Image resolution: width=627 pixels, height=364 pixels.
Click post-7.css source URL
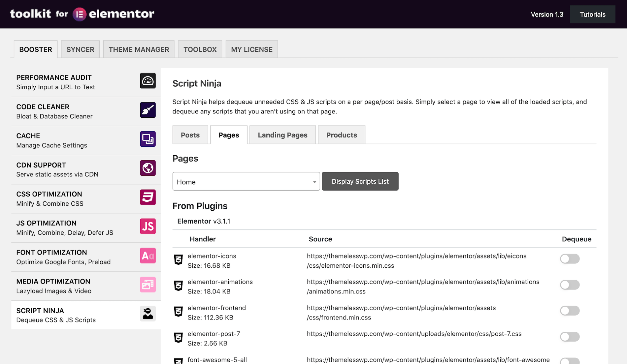click(x=414, y=334)
